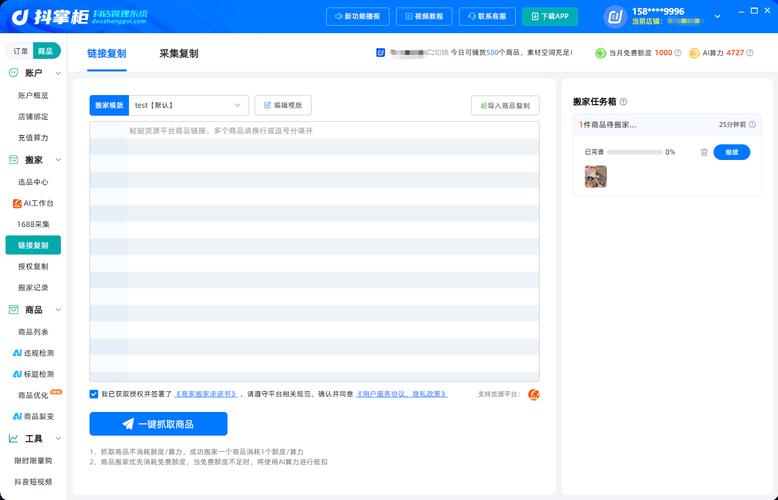Image resolution: width=778 pixels, height=500 pixels.
Task: Collapse the 工具 section chevron
Action: point(58,439)
